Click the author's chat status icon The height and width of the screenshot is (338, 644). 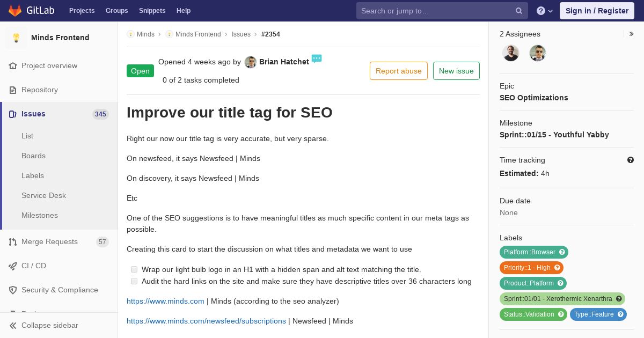pos(317,59)
